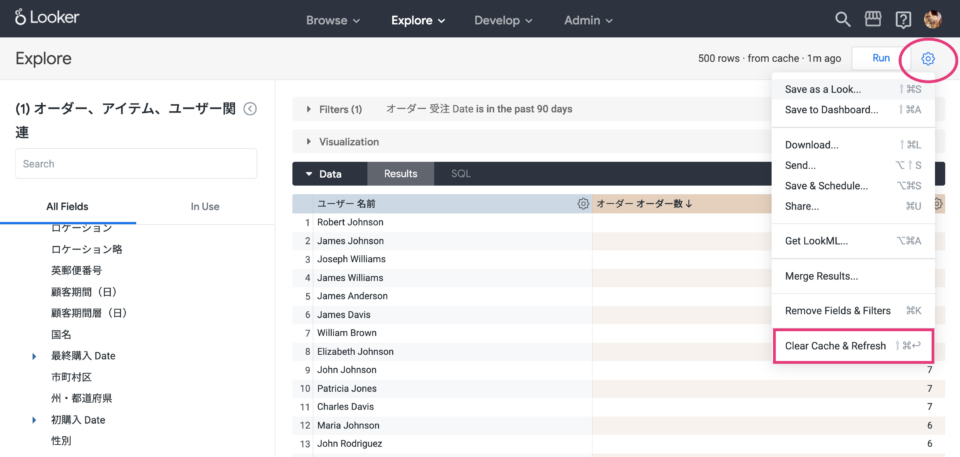Image resolution: width=960 pixels, height=457 pixels.
Task: Click the user avatar picture
Action: coord(932,19)
